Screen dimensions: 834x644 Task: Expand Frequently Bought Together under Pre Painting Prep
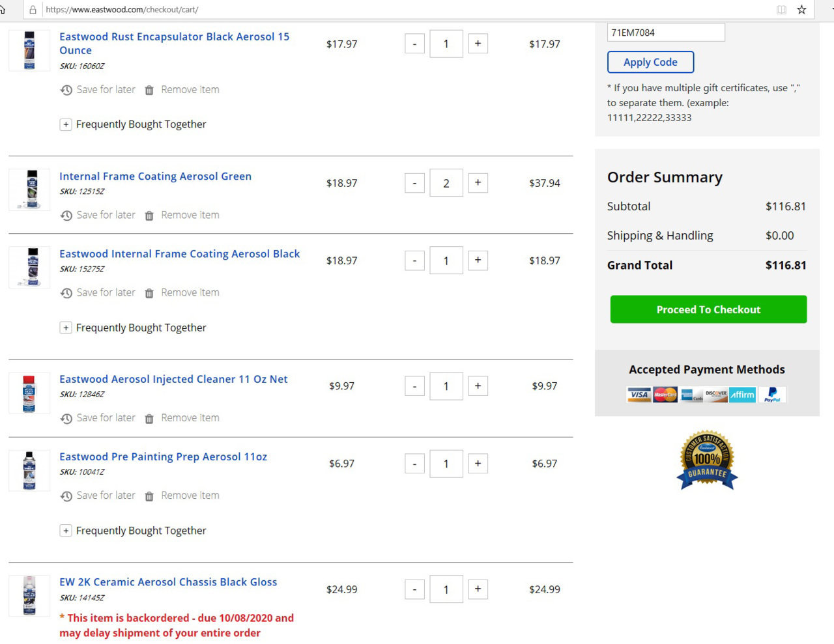(x=66, y=531)
